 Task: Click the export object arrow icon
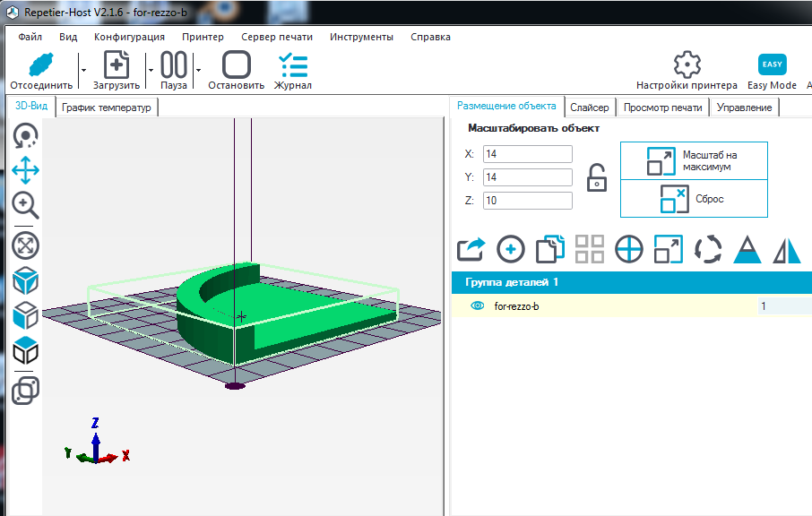click(471, 249)
